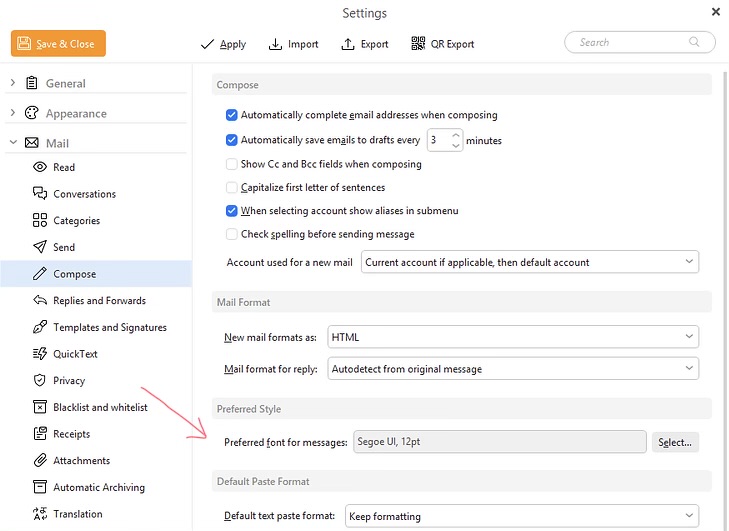Select the Conversations bubbles icon

pyautogui.click(x=40, y=193)
